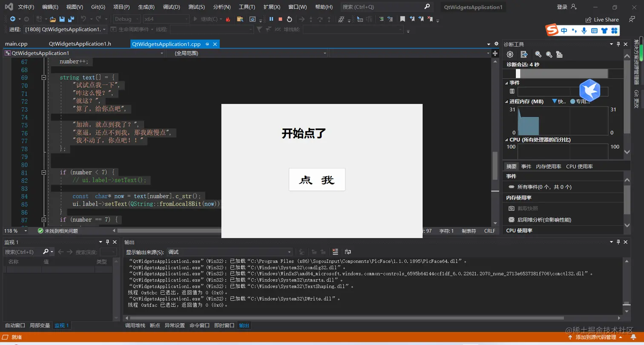Close the QtWidgetsApplication1.cpp tab
This screenshot has width=644, height=345.
point(215,44)
